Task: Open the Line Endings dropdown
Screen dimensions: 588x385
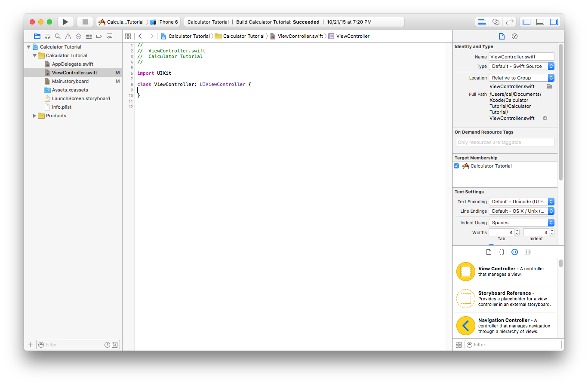Action: (521, 211)
